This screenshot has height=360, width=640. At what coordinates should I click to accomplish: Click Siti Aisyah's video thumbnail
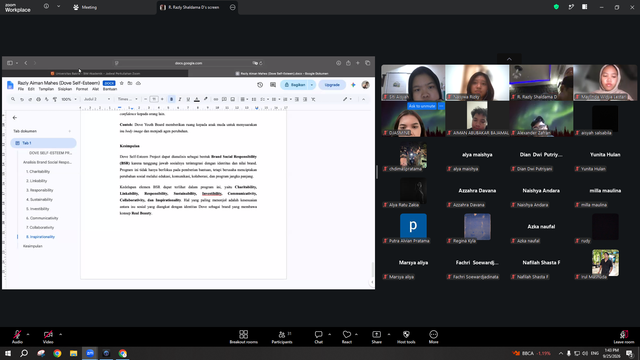click(x=413, y=83)
